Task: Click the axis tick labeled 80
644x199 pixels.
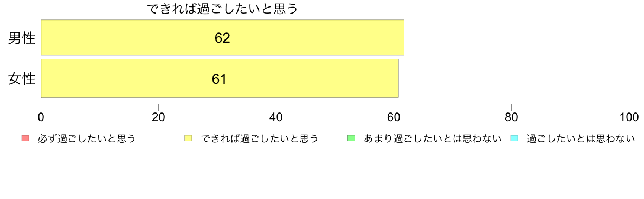Action: coord(511,117)
